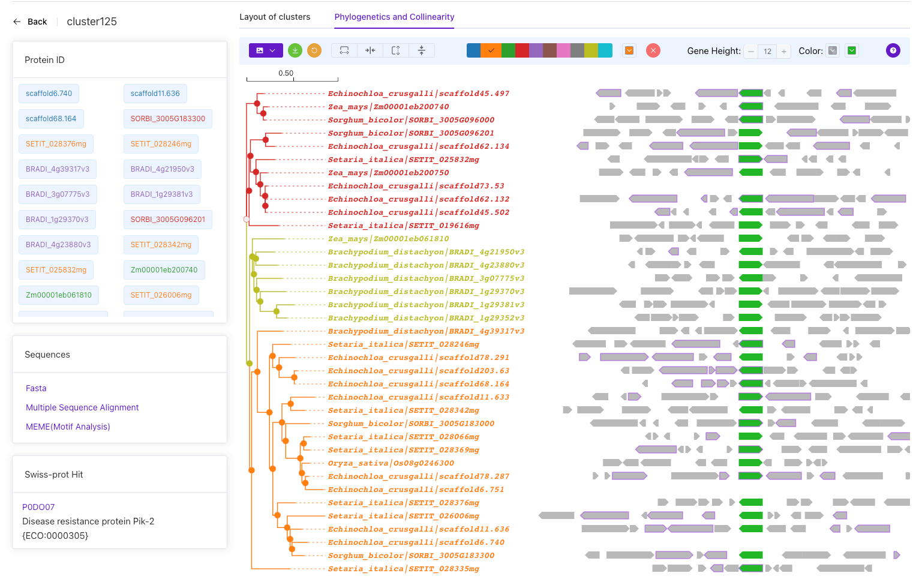This screenshot has width=913, height=588.
Task: Increase gene height with plus button
Action: [x=783, y=52]
